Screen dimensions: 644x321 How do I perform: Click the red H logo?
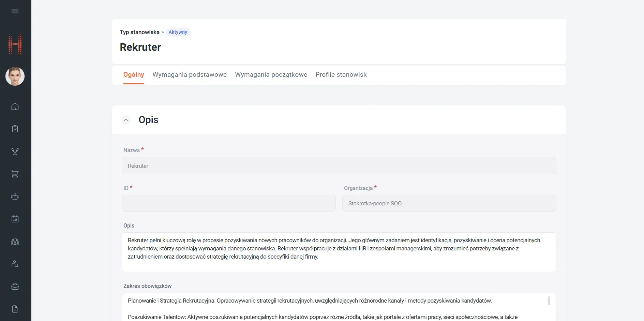(15, 45)
